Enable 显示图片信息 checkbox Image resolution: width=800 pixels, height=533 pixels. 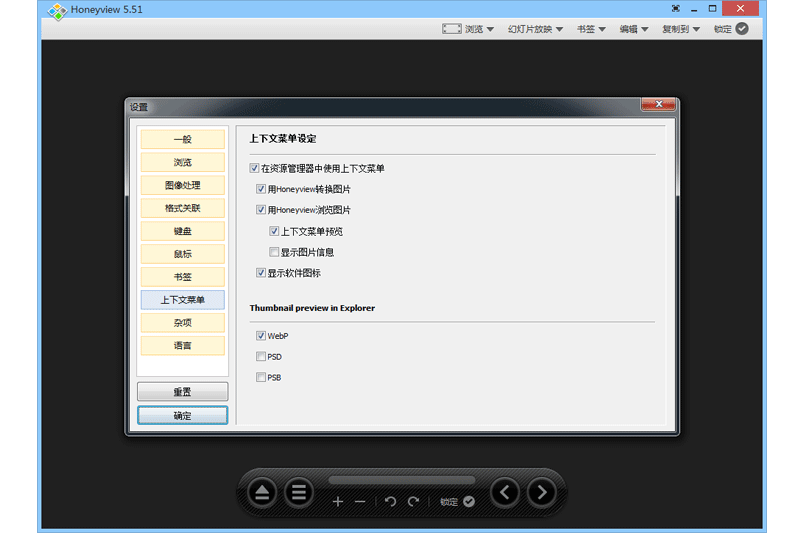[x=274, y=252]
